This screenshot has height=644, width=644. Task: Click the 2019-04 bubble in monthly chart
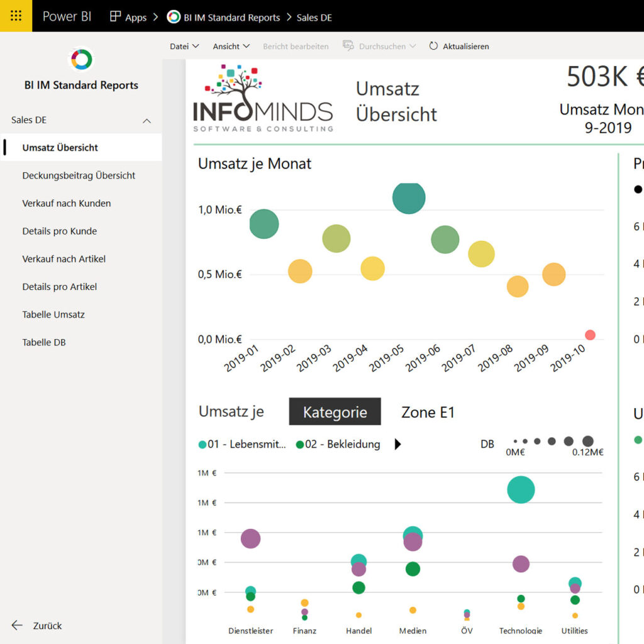tap(372, 268)
